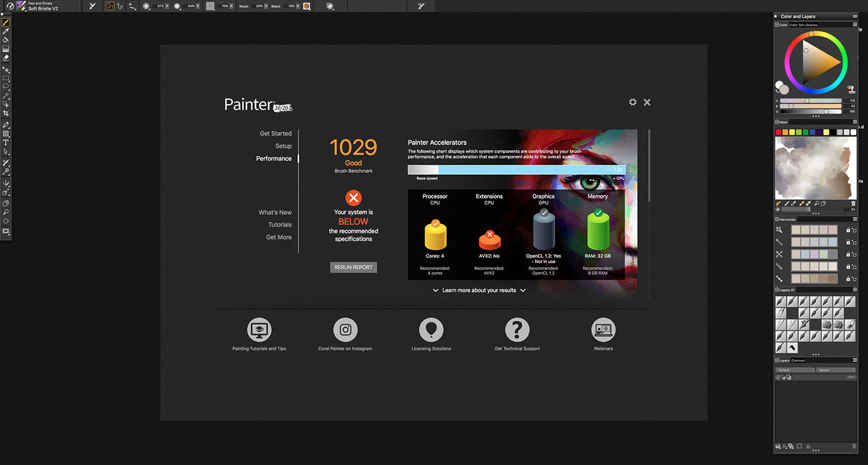The width and height of the screenshot is (868, 465).
Task: Open the Tutorials link
Action: (280, 225)
